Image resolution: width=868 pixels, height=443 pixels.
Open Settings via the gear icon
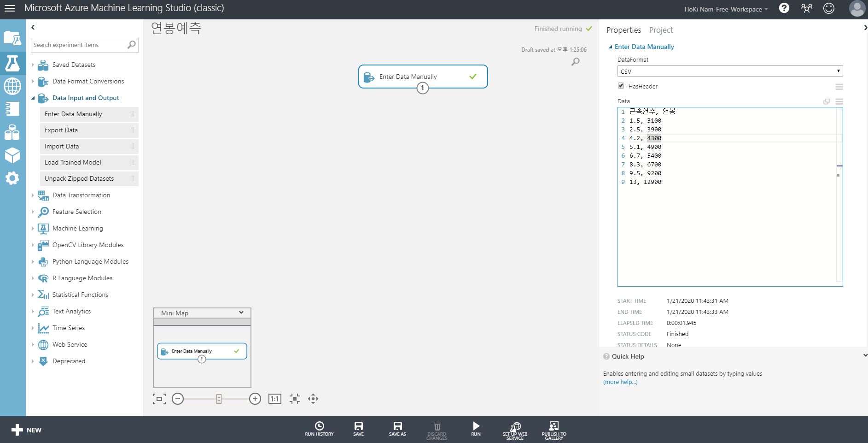pyautogui.click(x=13, y=178)
